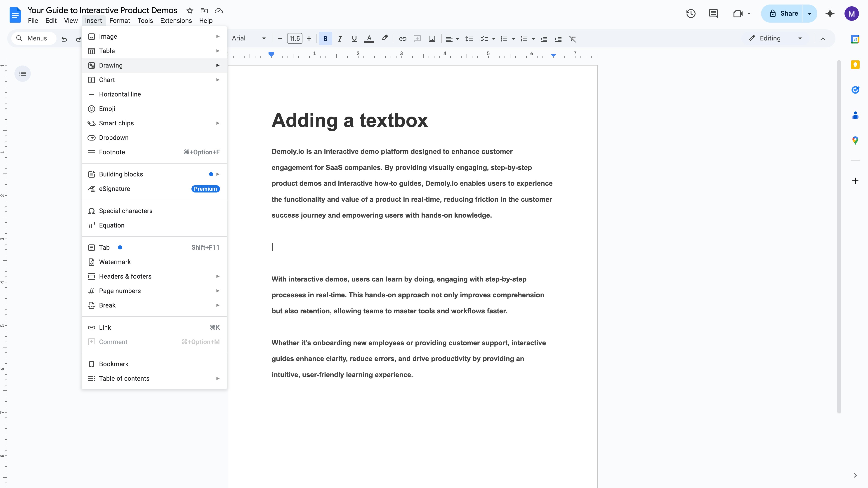Decrease font size with minus
The width and height of the screenshot is (868, 488).
[280, 39]
